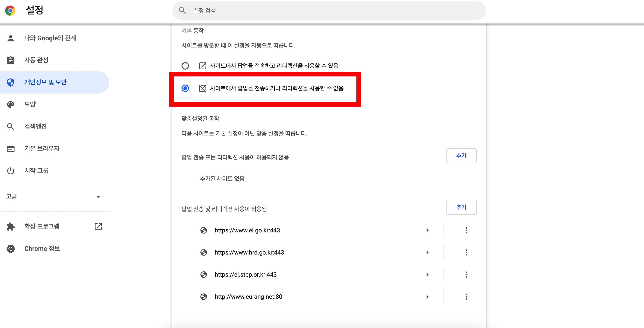Click the 설정 검색 input field
Viewport: 644px width, 328px height.
pyautogui.click(x=325, y=11)
